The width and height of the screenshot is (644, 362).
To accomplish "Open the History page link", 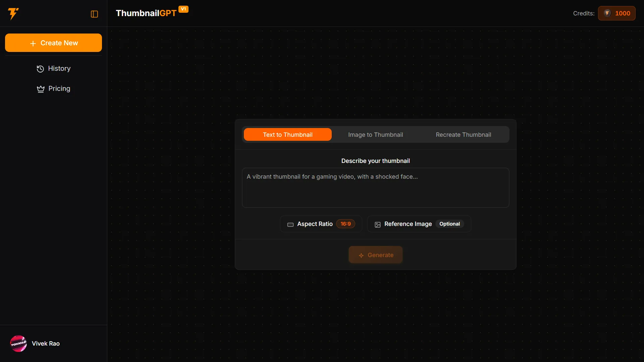I will pos(59,68).
